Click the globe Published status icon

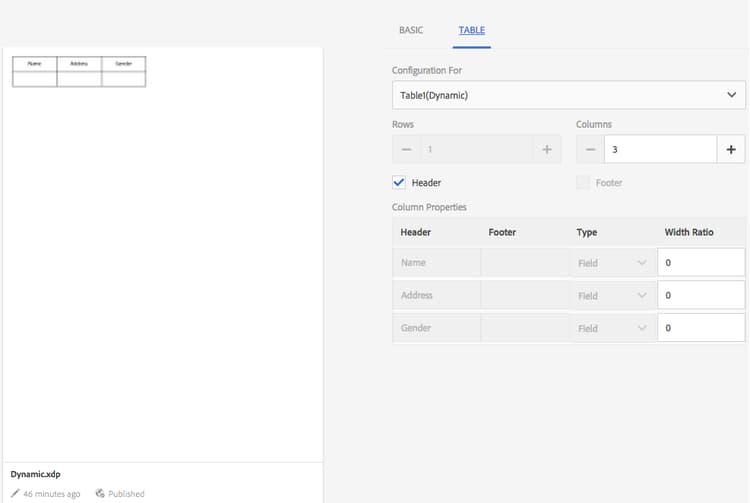click(x=100, y=493)
